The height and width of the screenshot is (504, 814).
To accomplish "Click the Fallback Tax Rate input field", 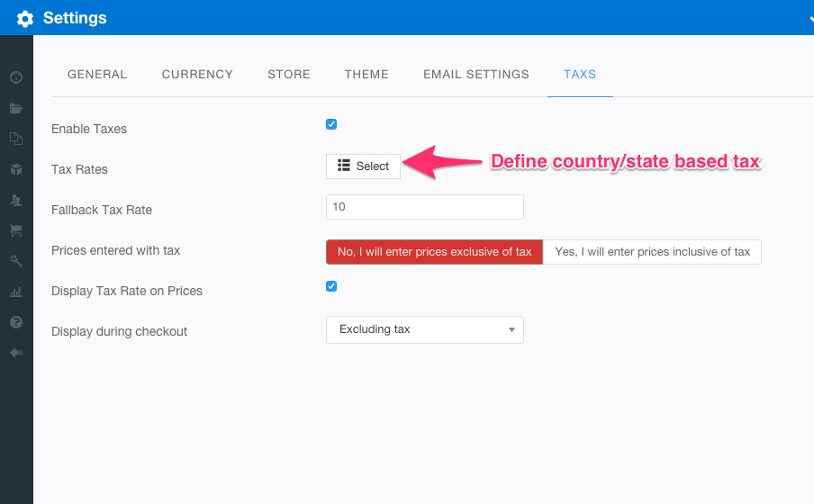I will point(425,207).
